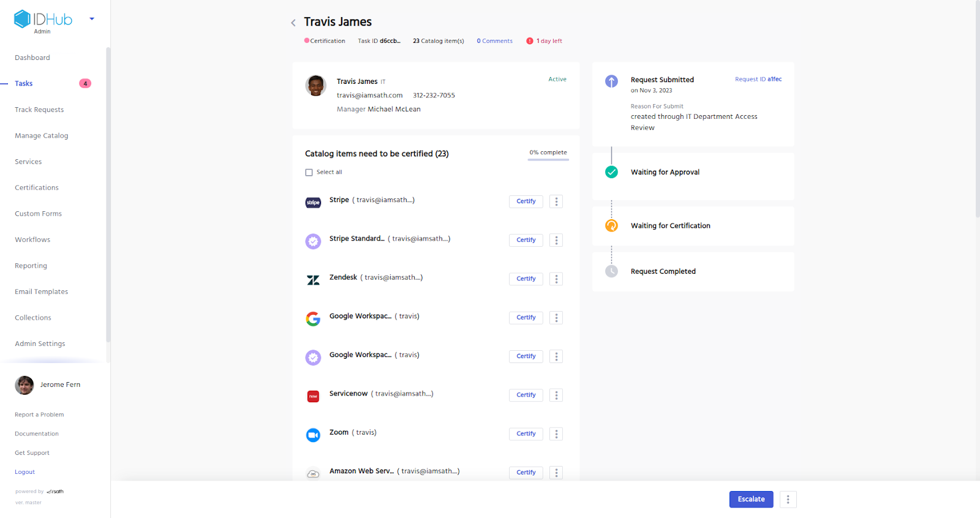980x518 pixels.
Task: Open the IDHub Admin dropdown arrow
Action: pos(92,19)
